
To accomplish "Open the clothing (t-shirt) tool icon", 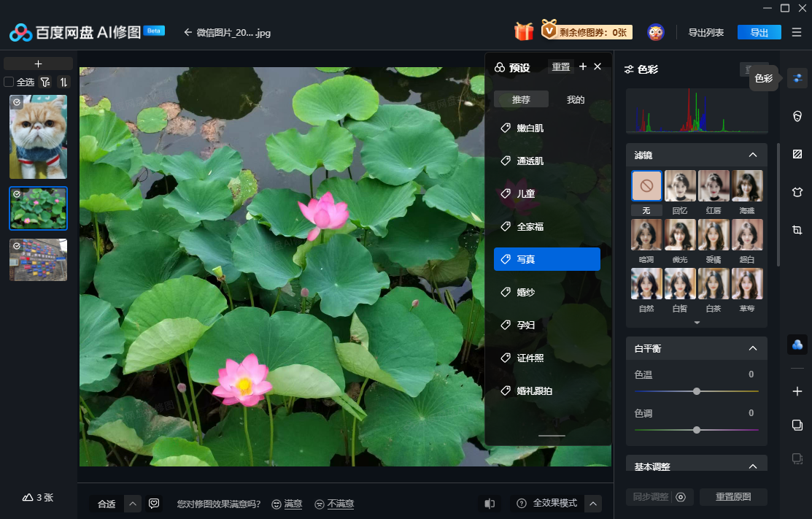I will pos(797,192).
